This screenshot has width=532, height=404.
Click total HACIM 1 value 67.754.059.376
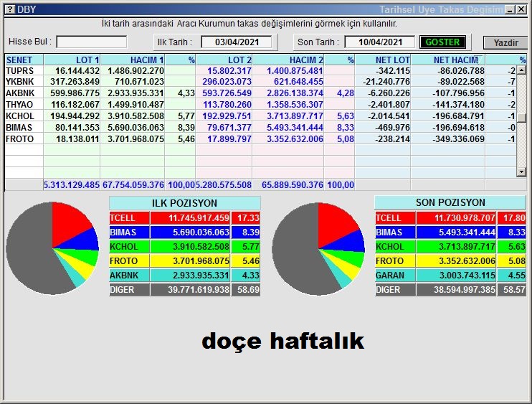133,184
